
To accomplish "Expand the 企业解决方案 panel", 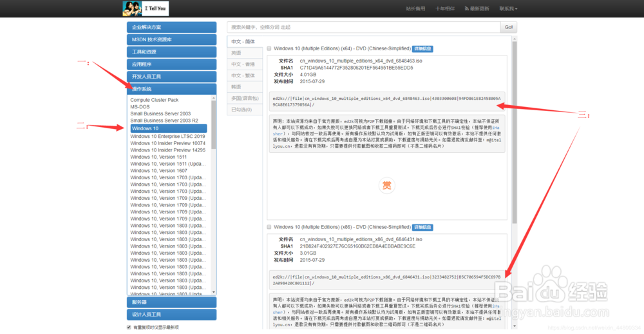I will coord(172,27).
